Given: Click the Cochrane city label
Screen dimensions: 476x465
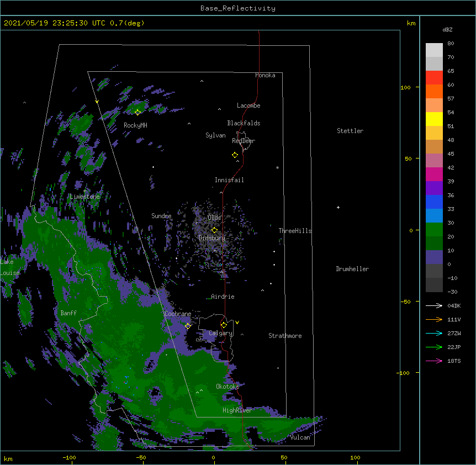Looking at the screenshot, I should click(178, 314).
